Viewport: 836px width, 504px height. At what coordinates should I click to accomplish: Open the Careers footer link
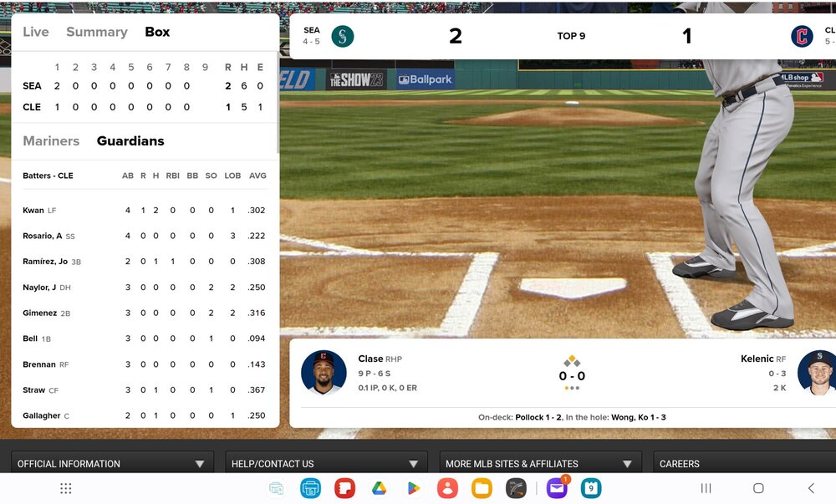[x=679, y=464]
